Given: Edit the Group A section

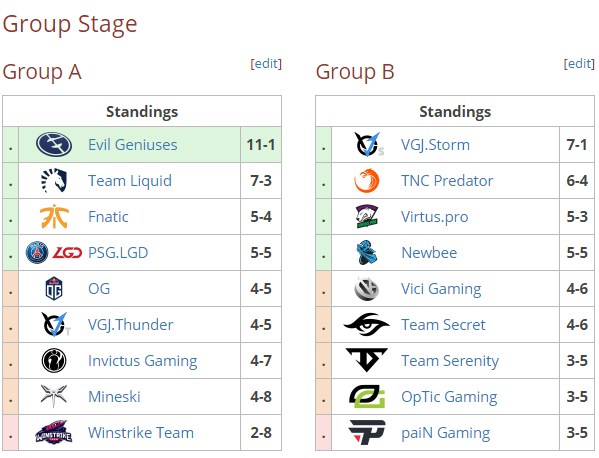Looking at the screenshot, I should [x=266, y=63].
